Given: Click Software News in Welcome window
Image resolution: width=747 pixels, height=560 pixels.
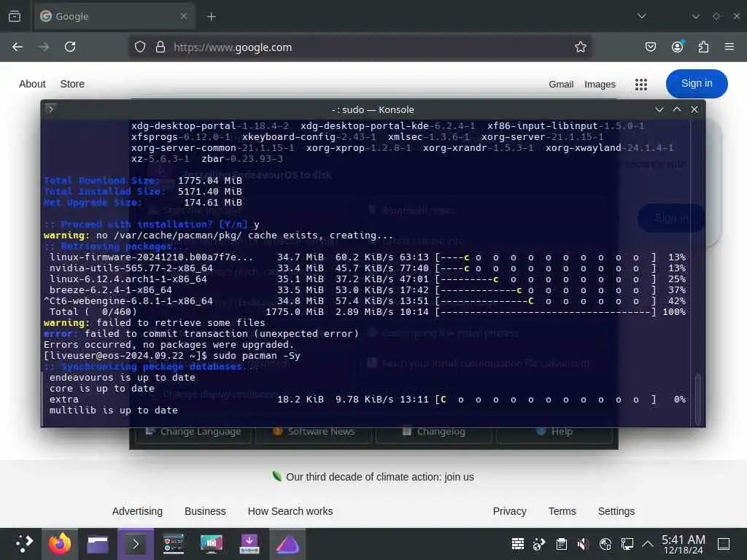Looking at the screenshot, I should [314, 432].
